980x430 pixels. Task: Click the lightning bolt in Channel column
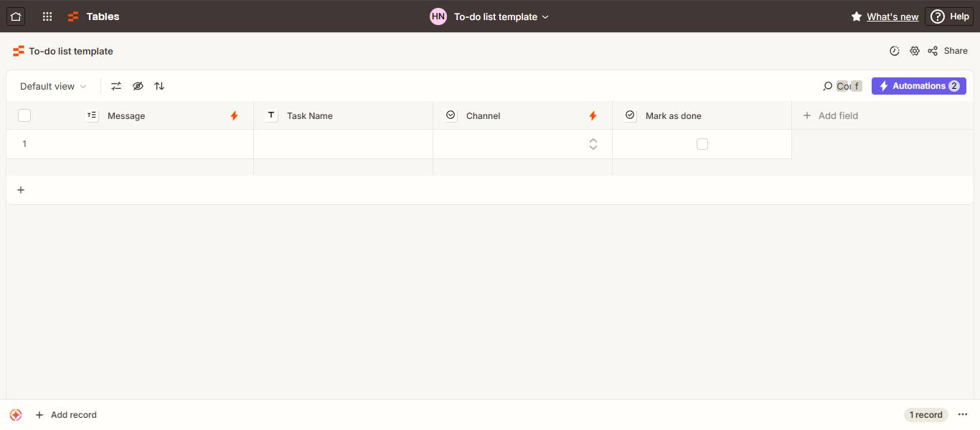[593, 115]
